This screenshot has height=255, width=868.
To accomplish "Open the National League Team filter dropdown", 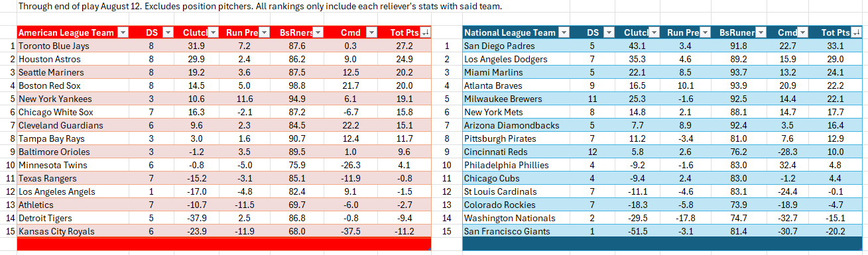I will (x=564, y=32).
